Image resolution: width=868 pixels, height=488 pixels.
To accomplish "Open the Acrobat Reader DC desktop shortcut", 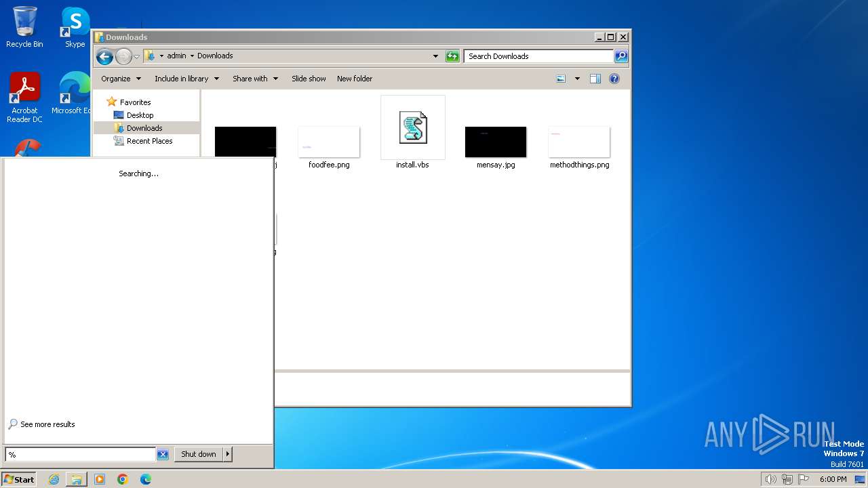I will pos(24,98).
